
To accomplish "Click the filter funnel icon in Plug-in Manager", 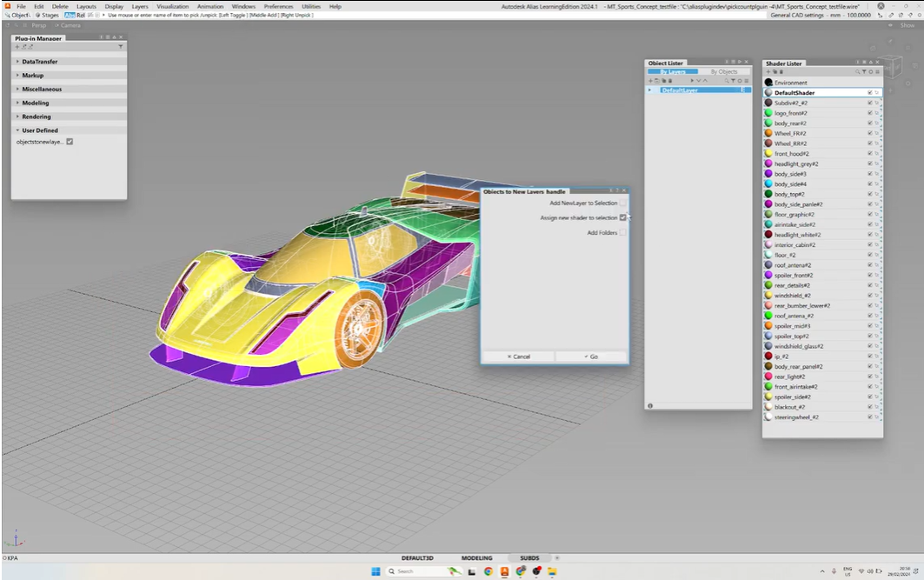I will pyautogui.click(x=120, y=47).
